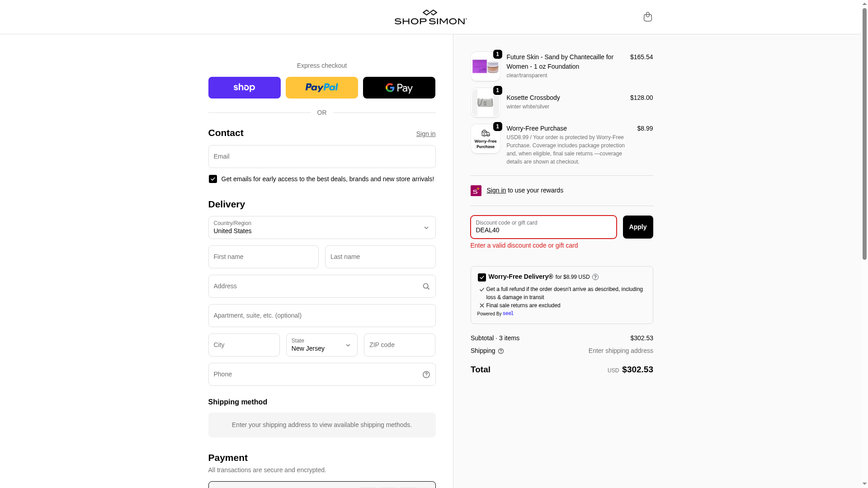Open Sign in link beside Contact
The width and height of the screenshot is (868, 488).
[x=426, y=134]
